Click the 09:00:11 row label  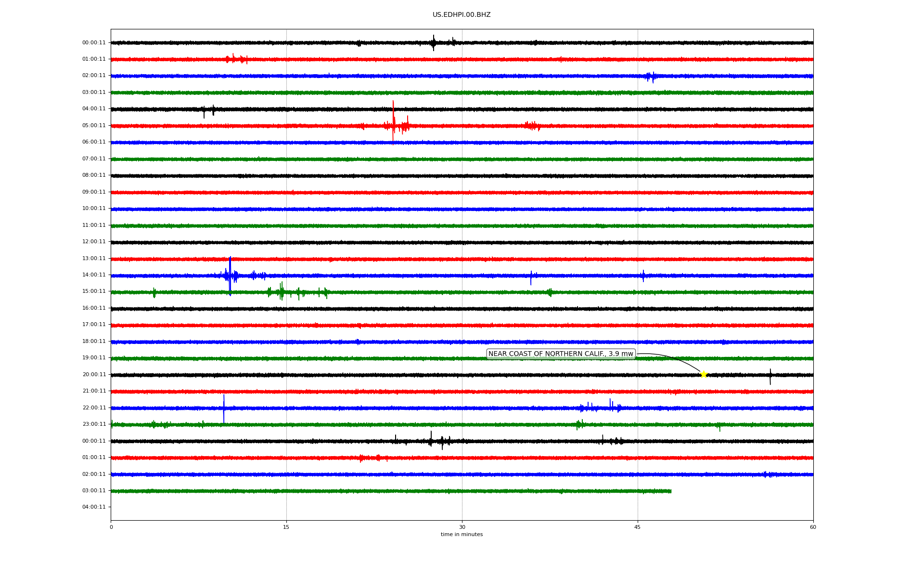click(94, 192)
